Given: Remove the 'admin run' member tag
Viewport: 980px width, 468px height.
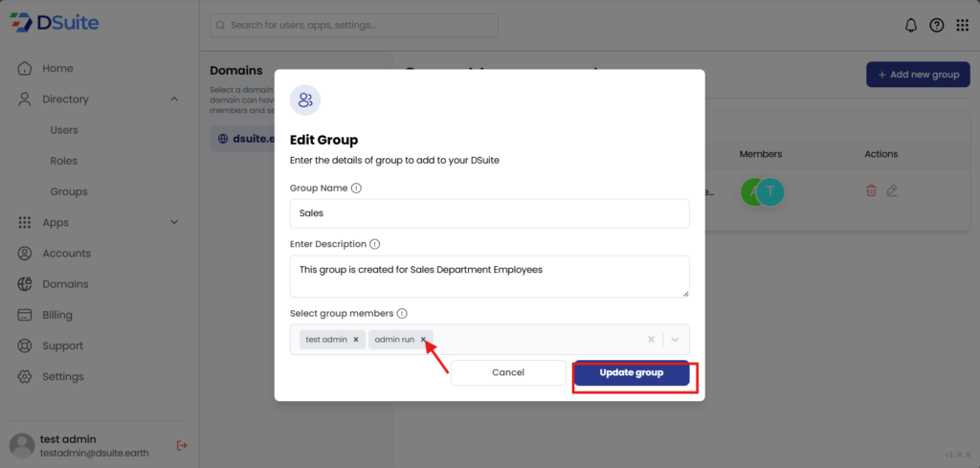Looking at the screenshot, I should (423, 339).
